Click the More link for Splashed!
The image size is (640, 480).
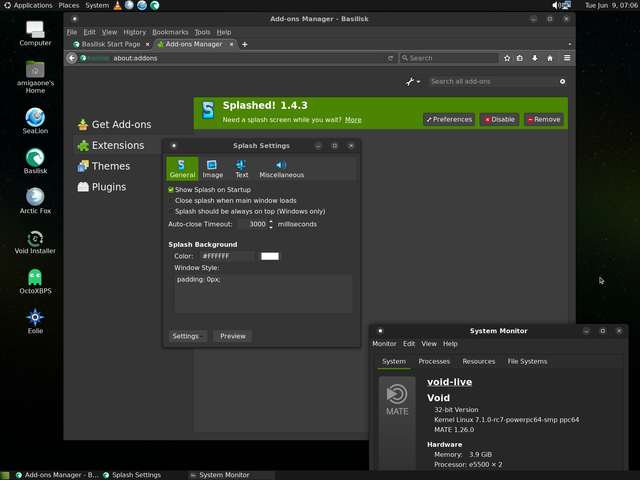click(353, 120)
